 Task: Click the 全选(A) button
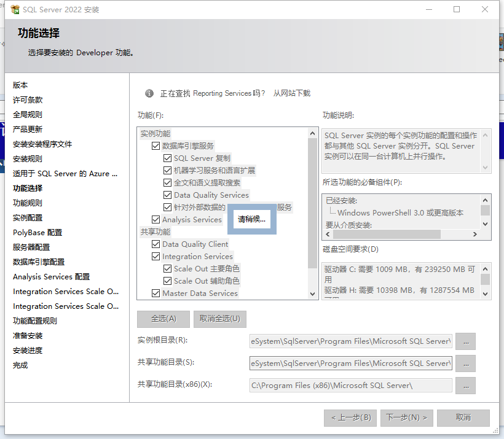pos(163,319)
